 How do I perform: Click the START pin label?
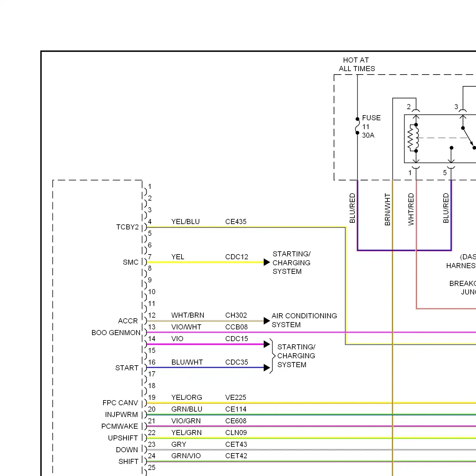click(x=127, y=368)
